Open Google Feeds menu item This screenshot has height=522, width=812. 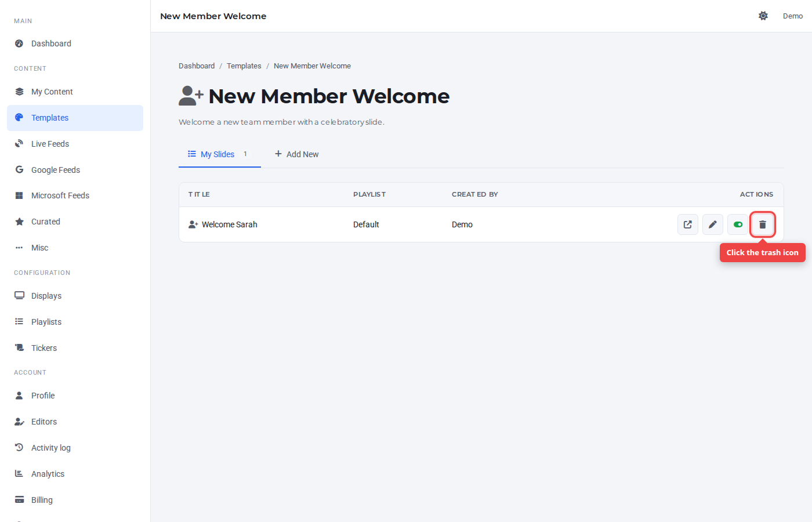[x=75, y=170]
